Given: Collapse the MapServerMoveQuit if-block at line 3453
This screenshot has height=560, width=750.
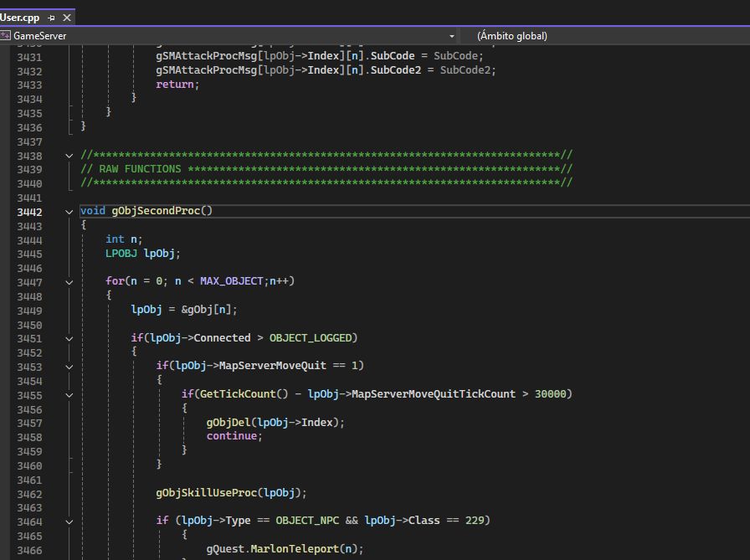Looking at the screenshot, I should pyautogui.click(x=69, y=367).
